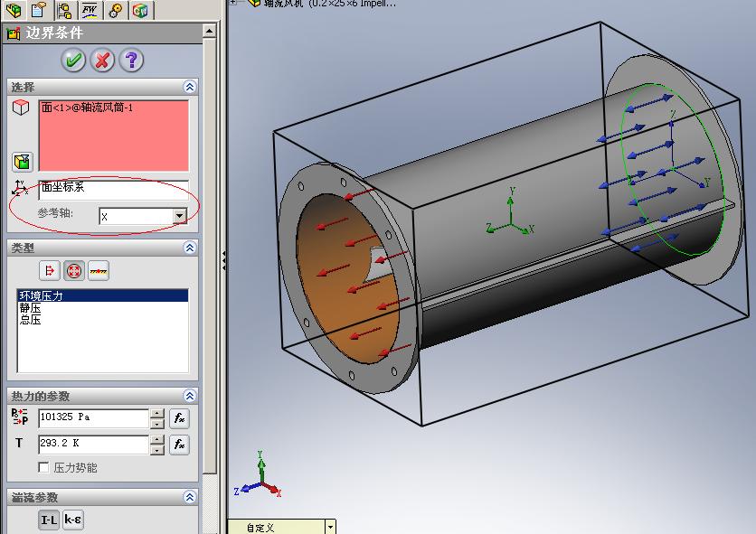
Task: Click the 自定义 viewport label
Action: coord(260,528)
